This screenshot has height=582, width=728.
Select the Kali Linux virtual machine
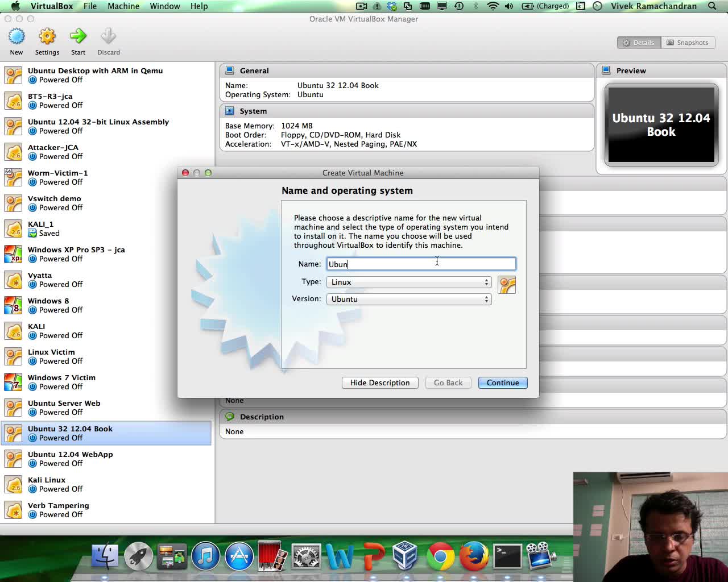click(107, 484)
